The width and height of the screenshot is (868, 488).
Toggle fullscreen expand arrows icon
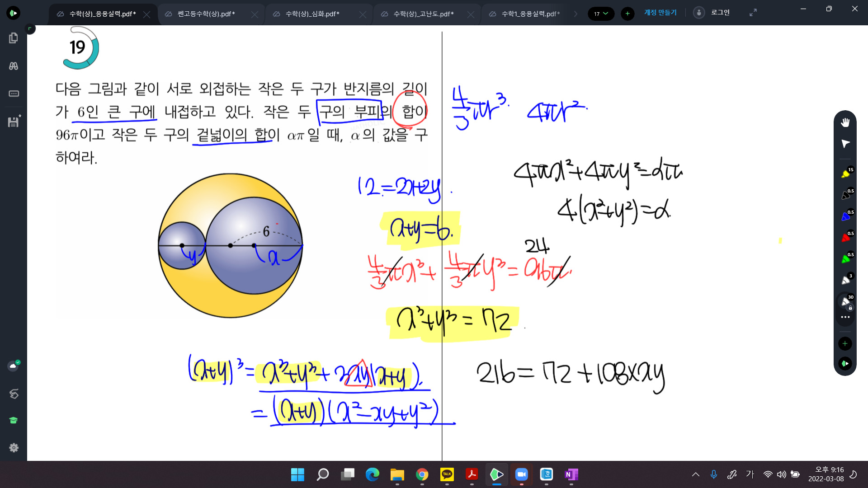pyautogui.click(x=753, y=13)
